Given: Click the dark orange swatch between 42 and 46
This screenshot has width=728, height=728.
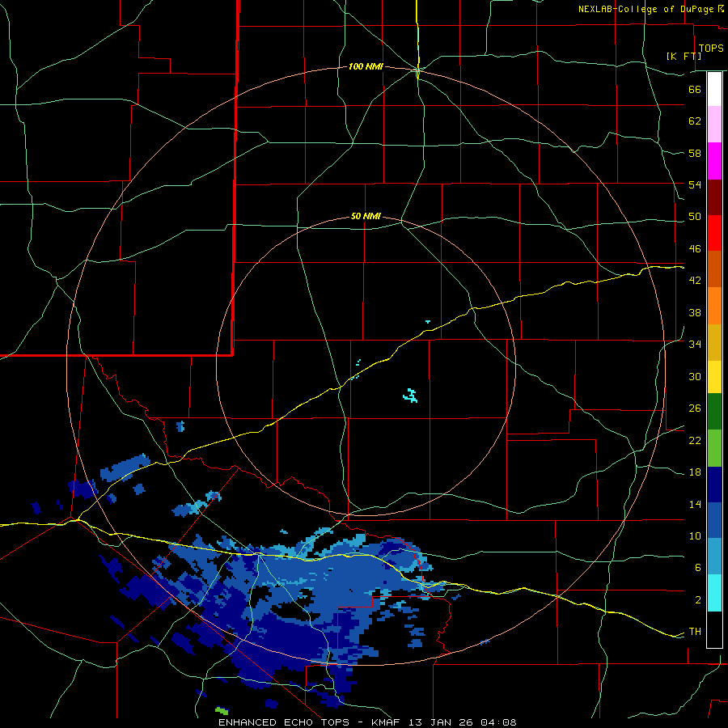Looking at the screenshot, I should click(714, 269).
